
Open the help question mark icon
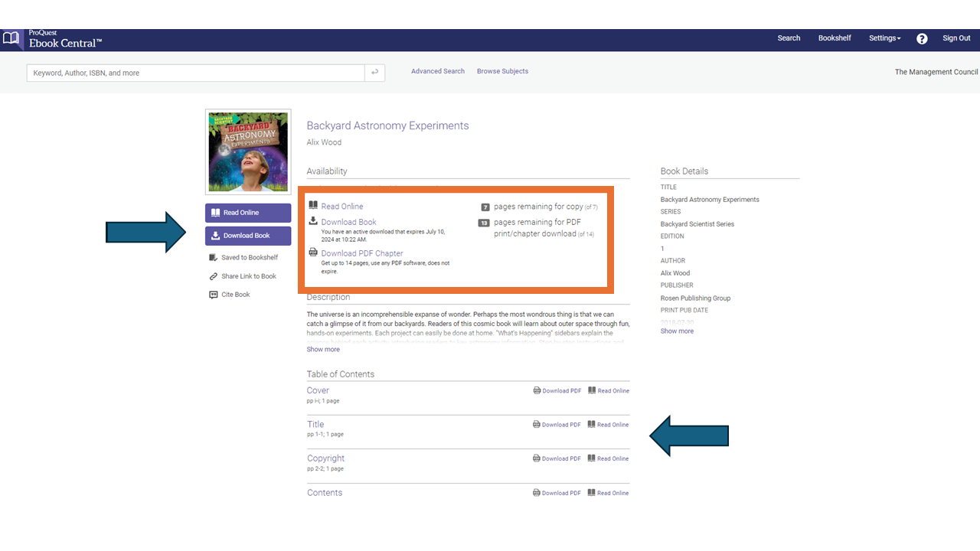[922, 38]
